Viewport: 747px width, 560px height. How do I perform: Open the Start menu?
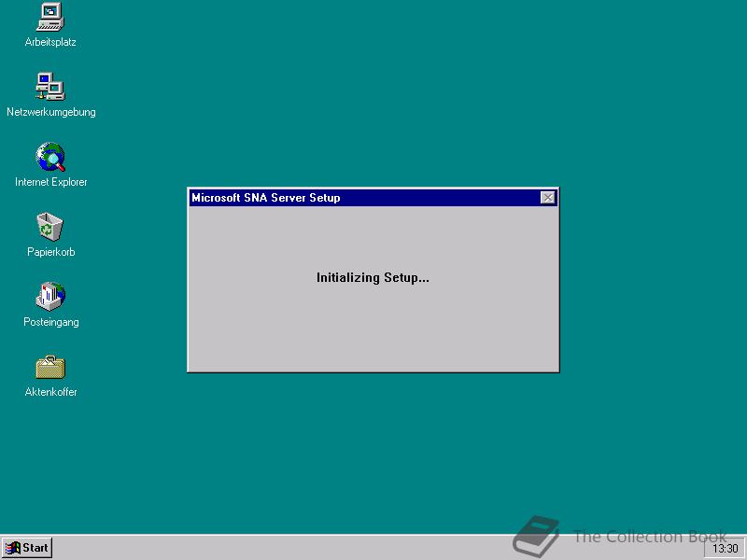coord(27,548)
